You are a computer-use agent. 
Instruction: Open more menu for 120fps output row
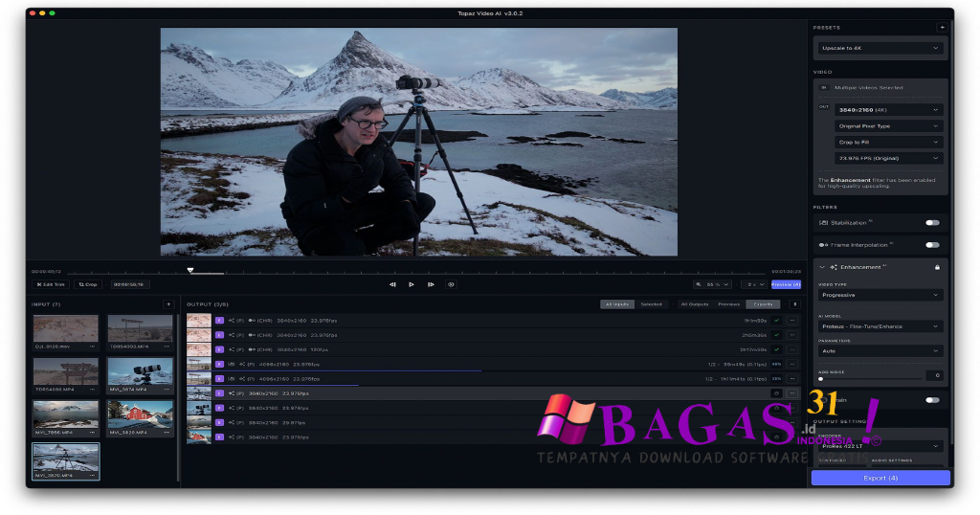tap(792, 349)
